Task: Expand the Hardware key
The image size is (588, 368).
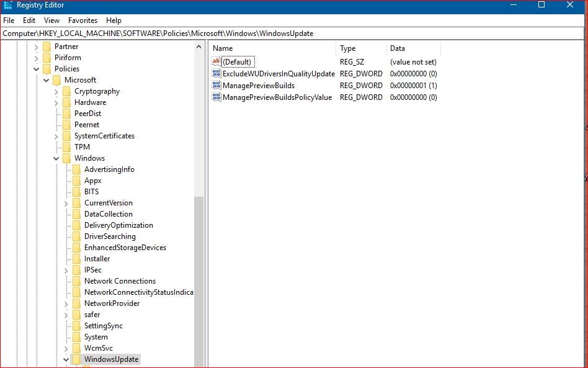Action: [56, 103]
